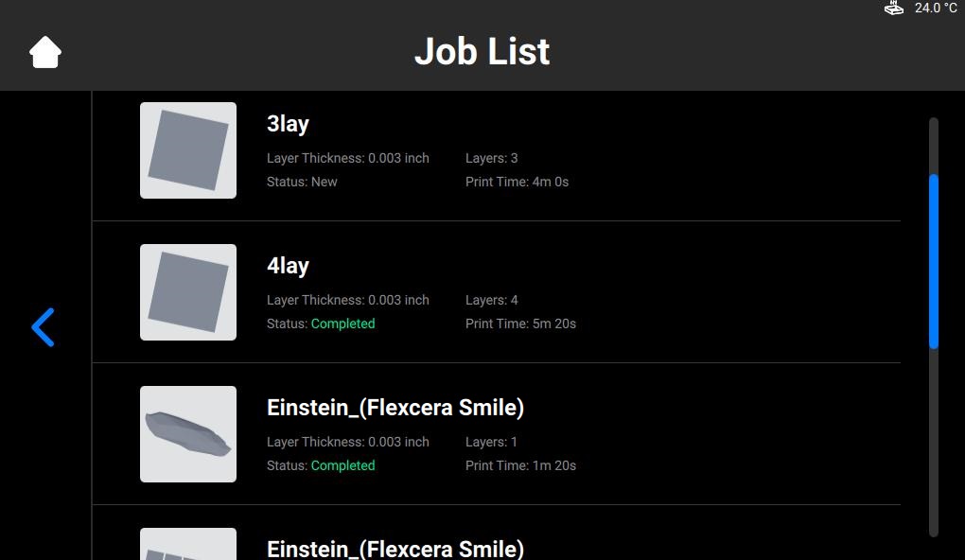Select the partially visible bottom job thumbnail

coord(188,544)
